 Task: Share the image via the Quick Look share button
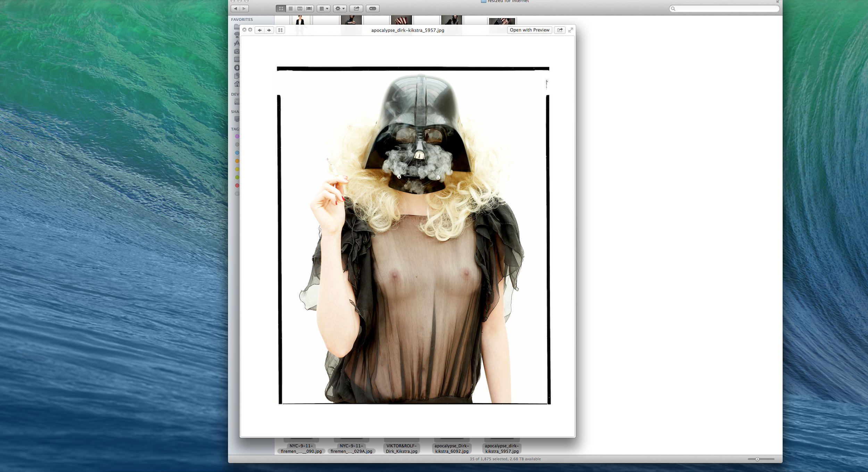click(x=560, y=30)
